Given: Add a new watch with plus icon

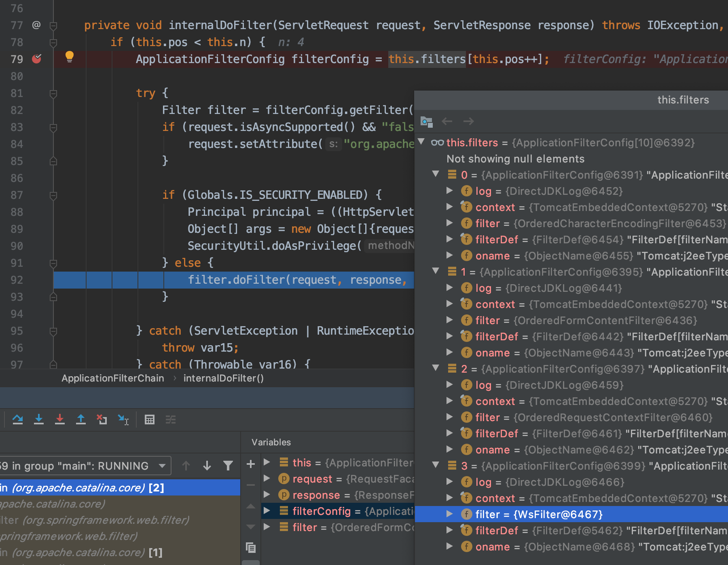Looking at the screenshot, I should pyautogui.click(x=251, y=464).
